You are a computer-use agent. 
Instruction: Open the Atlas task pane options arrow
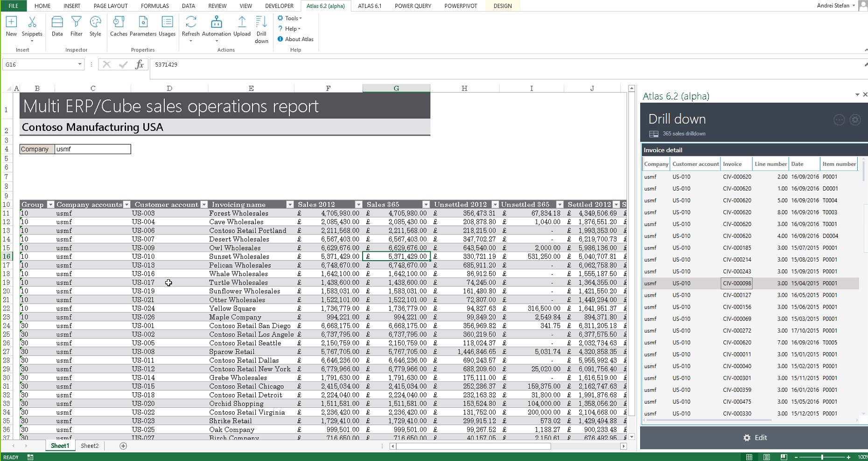pyautogui.click(x=857, y=95)
